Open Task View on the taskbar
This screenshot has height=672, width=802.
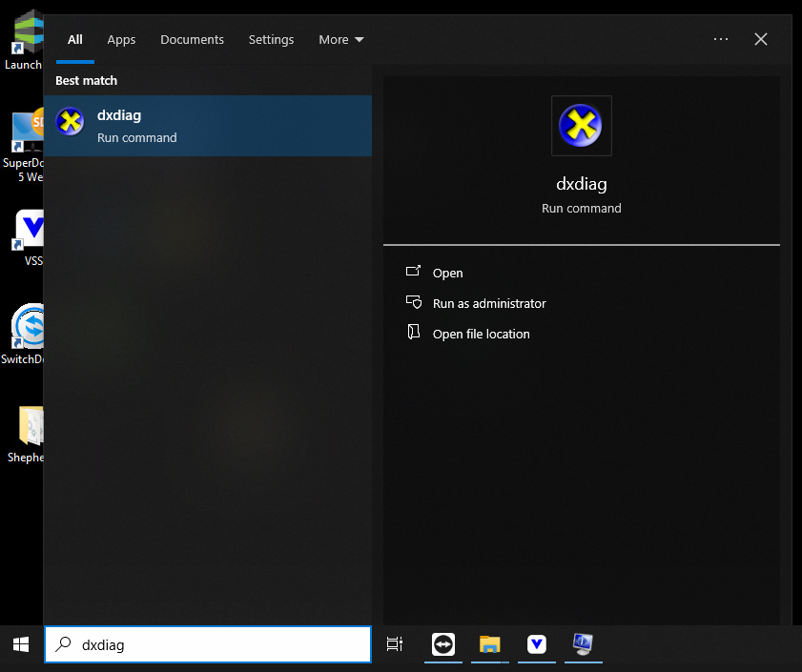[x=395, y=644]
